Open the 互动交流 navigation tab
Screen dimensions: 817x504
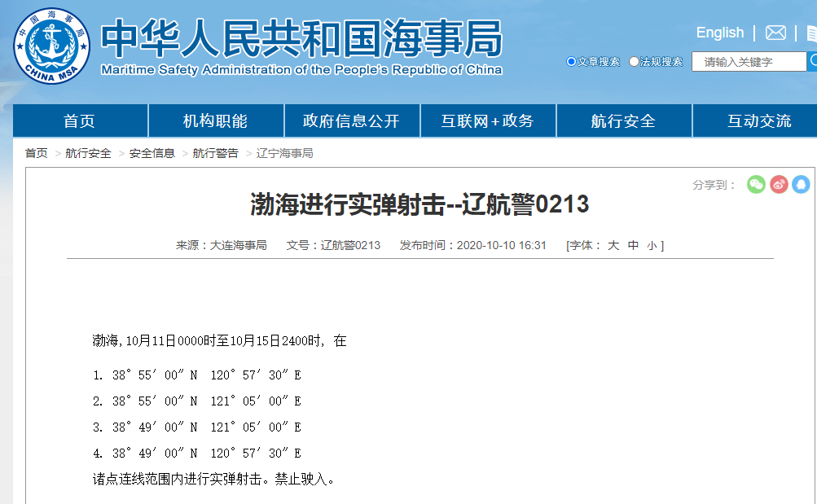coord(759,120)
